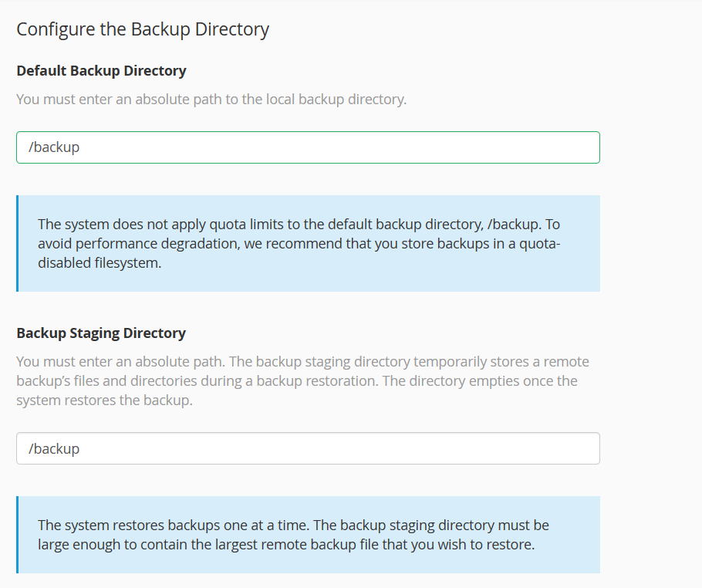Click the first line of staging directory help text
The height and width of the screenshot is (588, 702).
[302, 362]
